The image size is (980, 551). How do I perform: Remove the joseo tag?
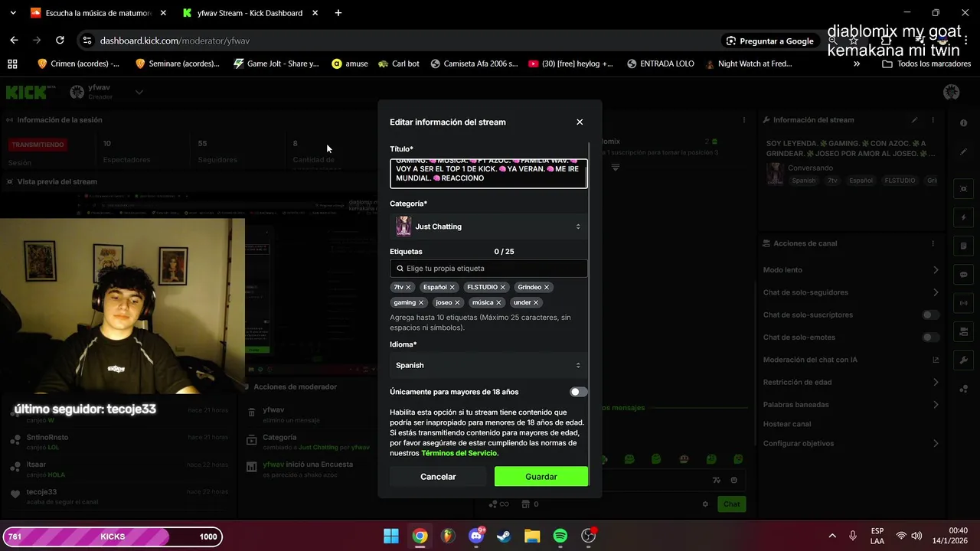click(x=457, y=302)
